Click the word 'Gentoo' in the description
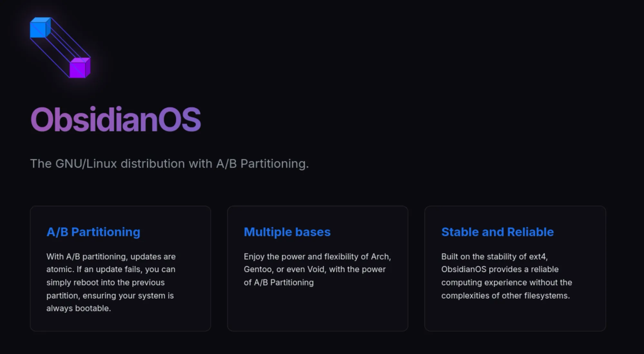644x354 pixels. point(258,269)
